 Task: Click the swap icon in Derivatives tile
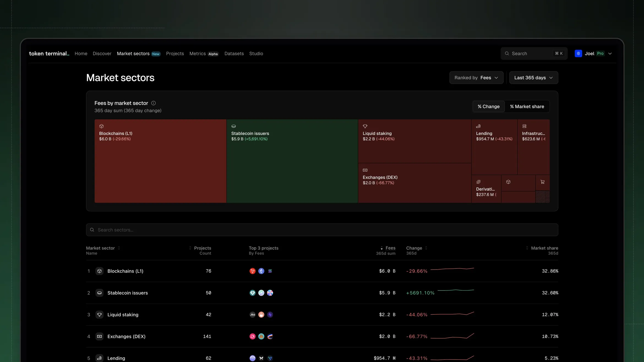tap(479, 182)
